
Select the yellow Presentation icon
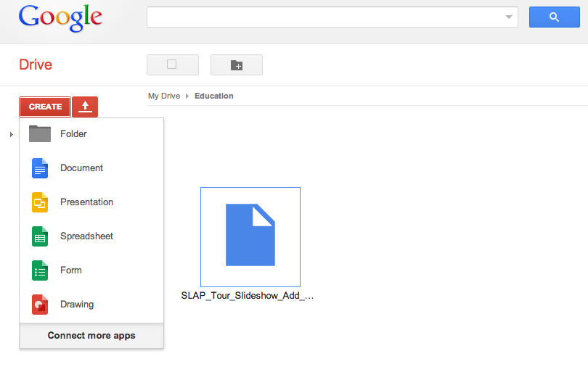(40, 202)
